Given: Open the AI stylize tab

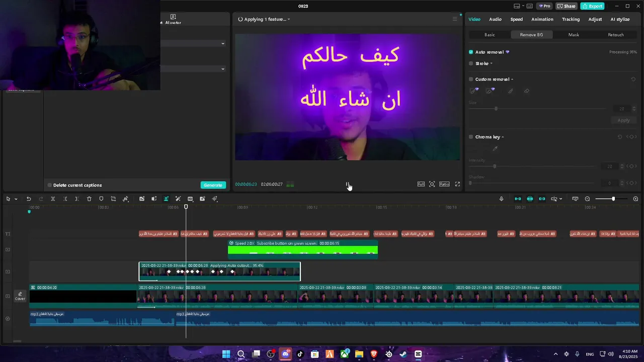Looking at the screenshot, I should pyautogui.click(x=620, y=19).
